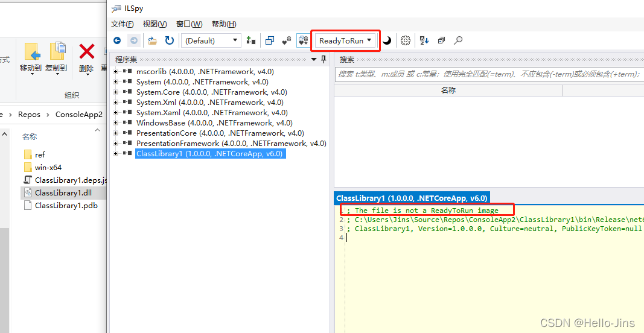Expand the PresentationCore assembly node
644x333 pixels.
click(116, 133)
